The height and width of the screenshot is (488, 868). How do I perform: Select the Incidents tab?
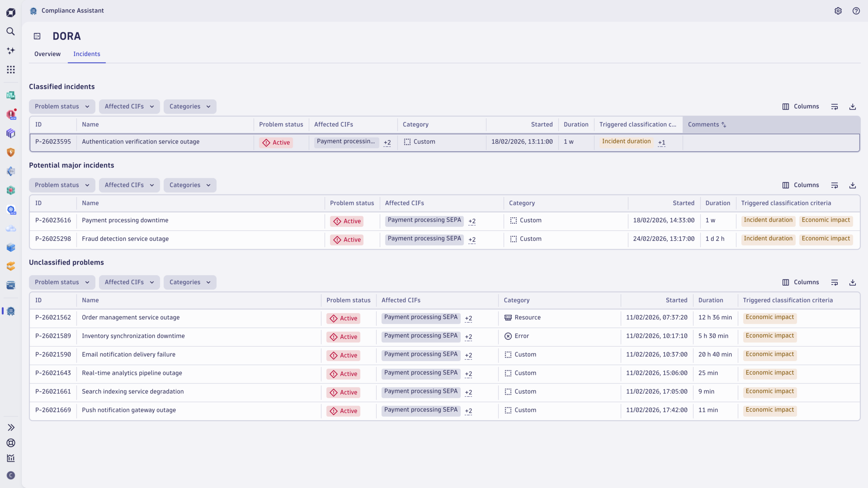pos(86,54)
